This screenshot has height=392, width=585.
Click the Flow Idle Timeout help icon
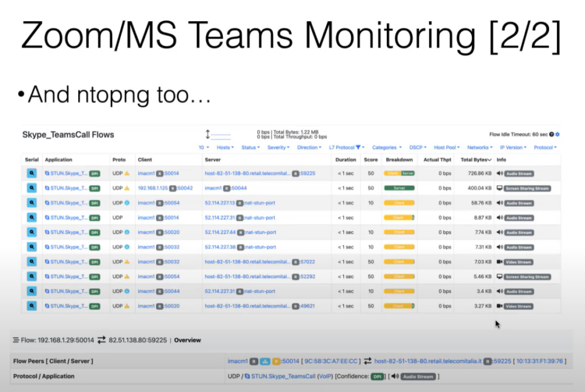click(x=551, y=134)
